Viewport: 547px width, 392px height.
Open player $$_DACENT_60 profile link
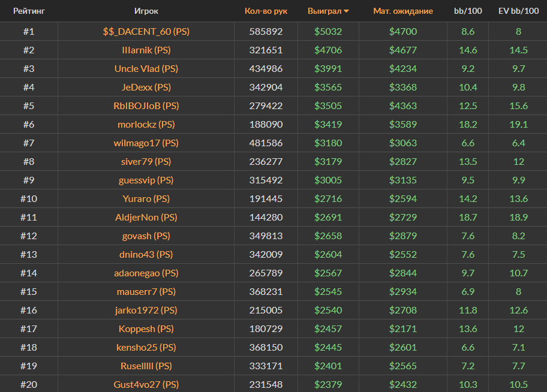point(146,31)
